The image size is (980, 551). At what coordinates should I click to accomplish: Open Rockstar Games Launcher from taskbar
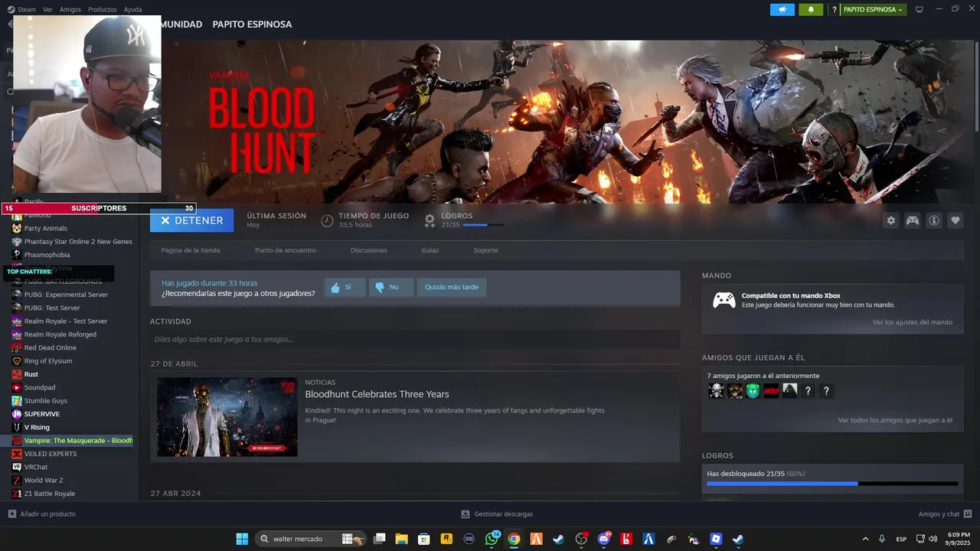[446, 539]
